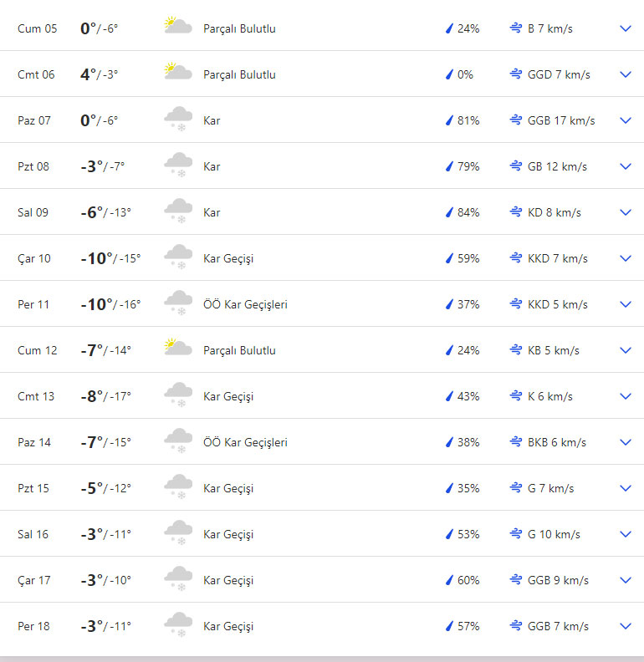The height and width of the screenshot is (662, 644).
Task: Expand the Çar 10 forecast chevron
Action: pos(625,258)
